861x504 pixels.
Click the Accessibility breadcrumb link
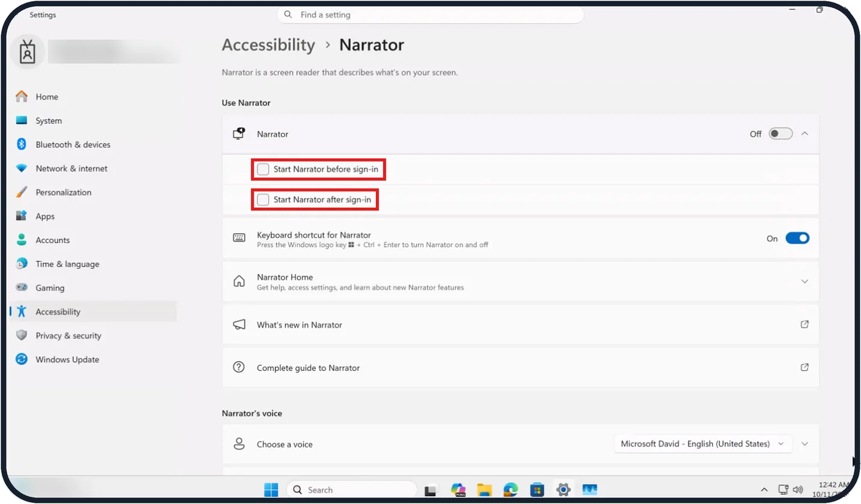pos(268,45)
